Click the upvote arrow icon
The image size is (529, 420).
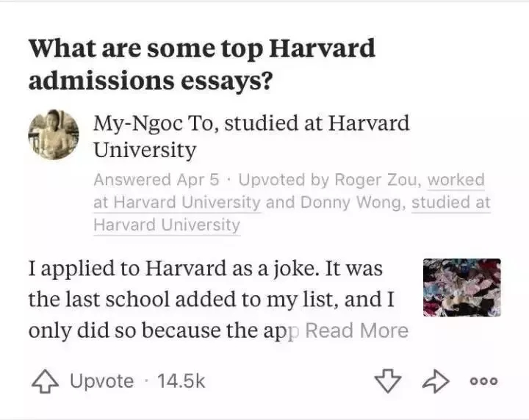click(x=45, y=381)
